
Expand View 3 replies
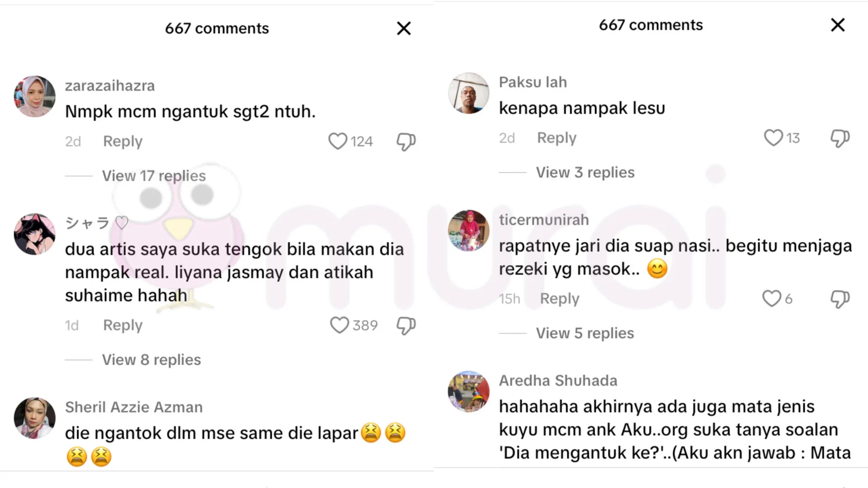(585, 173)
